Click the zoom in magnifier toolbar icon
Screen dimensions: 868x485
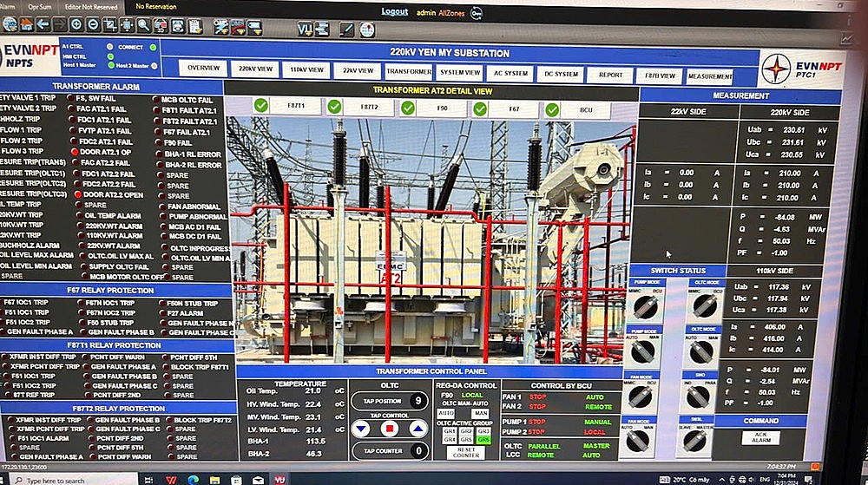tap(76, 25)
